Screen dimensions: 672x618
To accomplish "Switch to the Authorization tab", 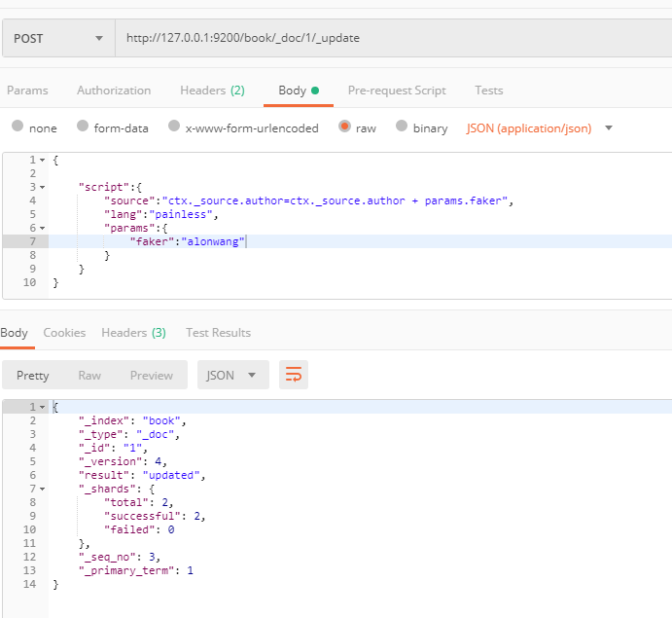I will tap(114, 91).
